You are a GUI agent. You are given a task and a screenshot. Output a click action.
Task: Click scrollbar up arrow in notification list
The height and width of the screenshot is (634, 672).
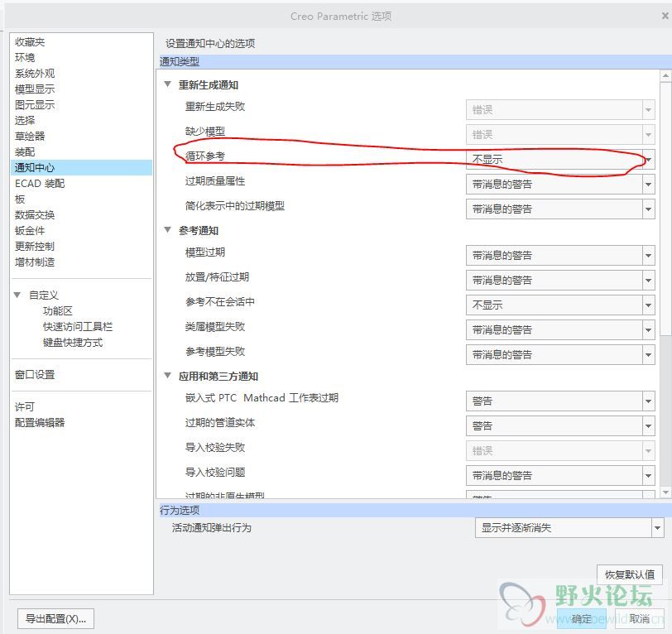coord(665,76)
